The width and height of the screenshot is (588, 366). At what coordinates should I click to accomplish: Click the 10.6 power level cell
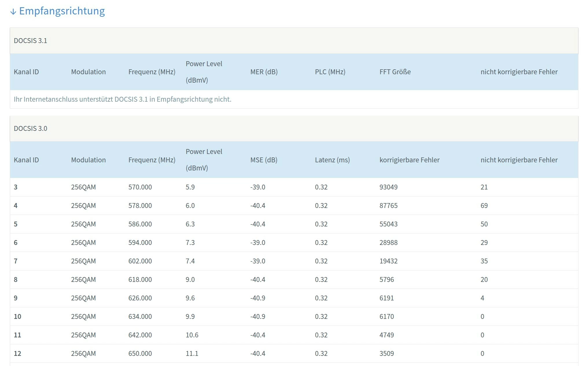pyautogui.click(x=192, y=335)
